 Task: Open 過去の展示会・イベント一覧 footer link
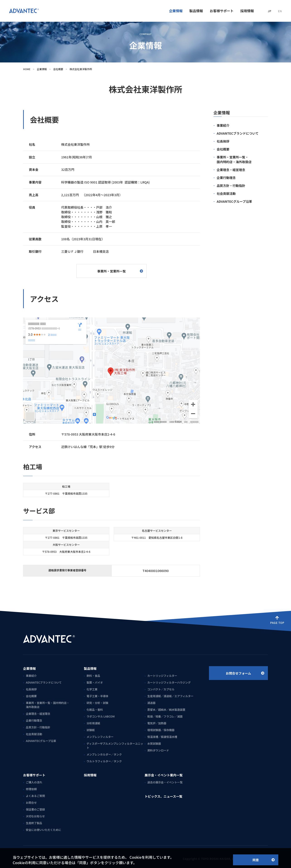[x=165, y=782]
